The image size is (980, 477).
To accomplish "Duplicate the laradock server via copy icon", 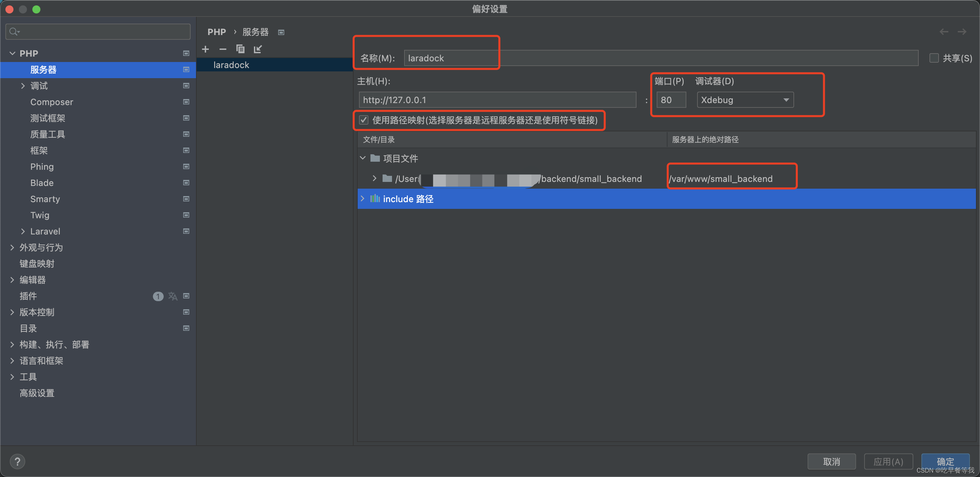I will [240, 49].
